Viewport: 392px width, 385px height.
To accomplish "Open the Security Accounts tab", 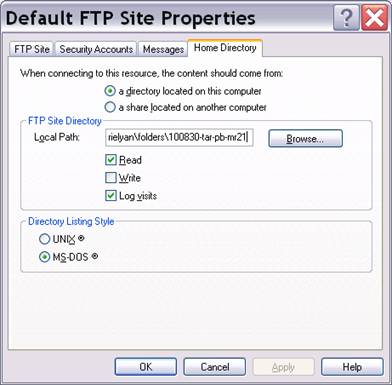I will (96, 49).
